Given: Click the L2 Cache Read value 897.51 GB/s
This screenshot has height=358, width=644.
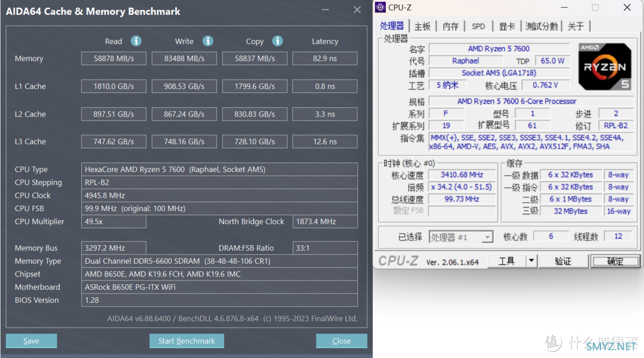Looking at the screenshot, I should 114,114.
